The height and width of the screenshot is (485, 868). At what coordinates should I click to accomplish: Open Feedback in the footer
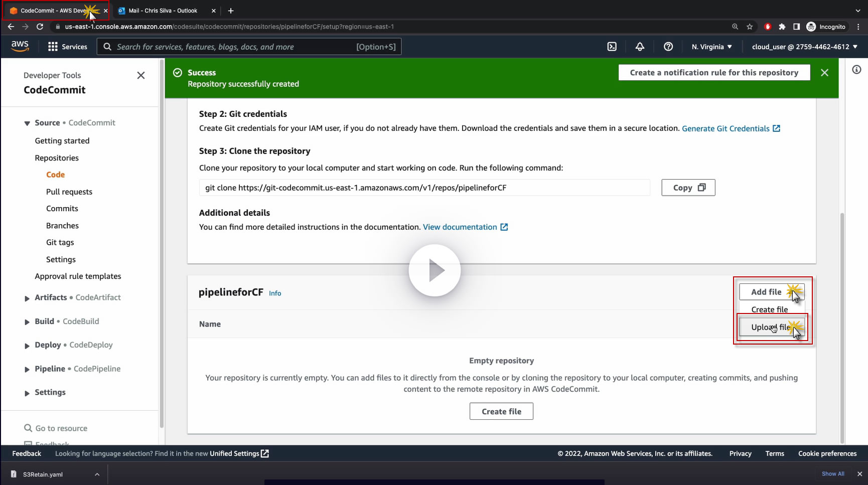click(x=27, y=453)
